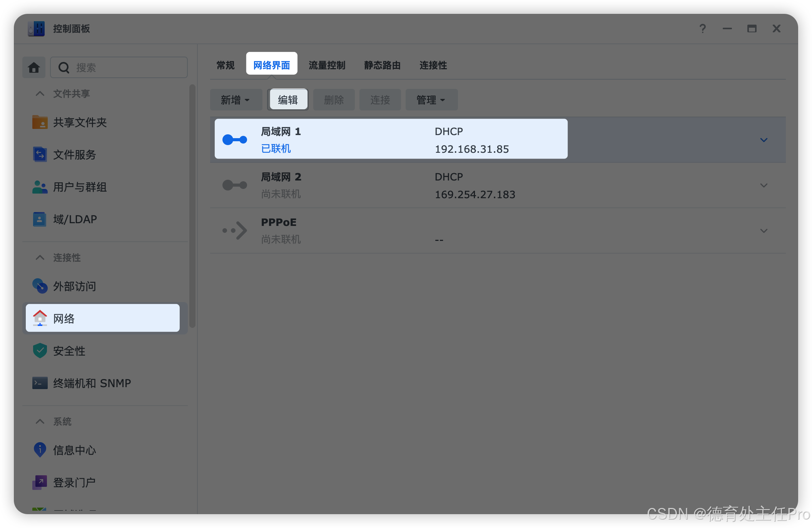Open Shared Folder (共享文件夹) icon

(40, 122)
